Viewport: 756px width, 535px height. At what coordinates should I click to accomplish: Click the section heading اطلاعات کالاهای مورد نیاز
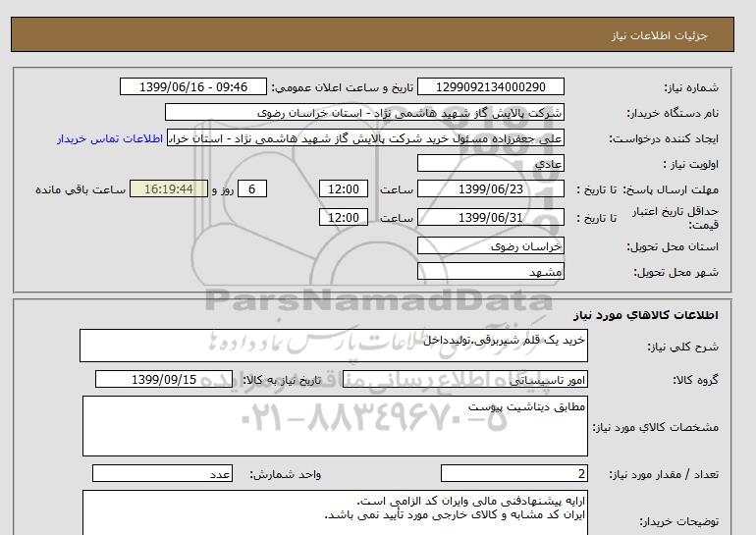pyautogui.click(x=646, y=315)
